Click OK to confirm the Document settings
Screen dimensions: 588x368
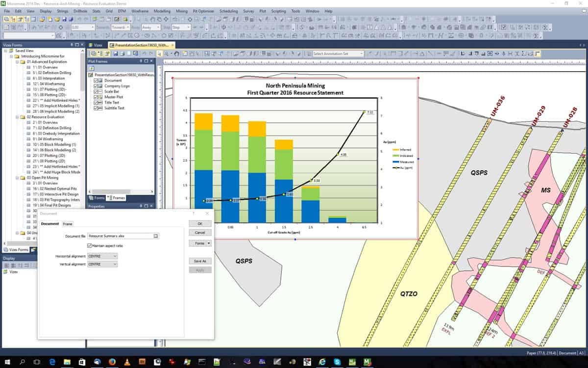pos(200,223)
